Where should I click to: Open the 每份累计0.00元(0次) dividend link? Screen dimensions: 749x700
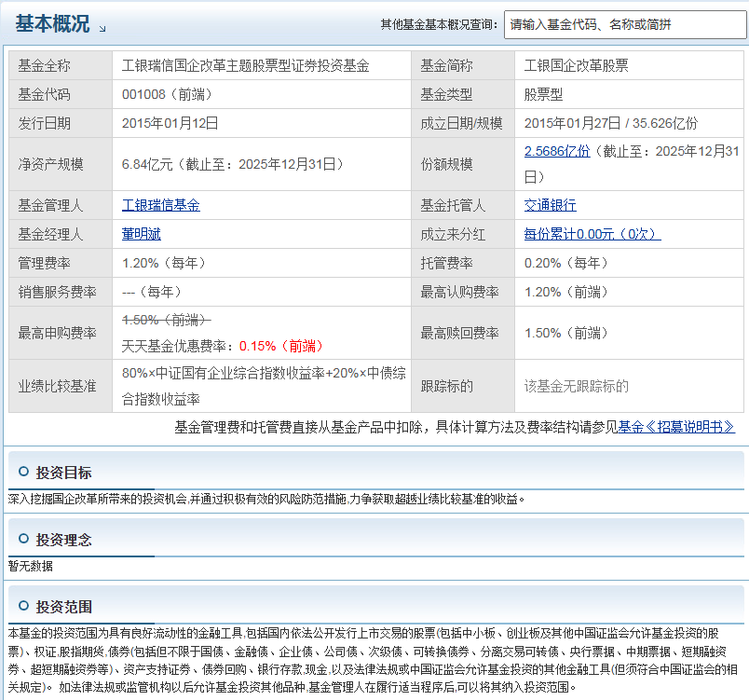(592, 234)
